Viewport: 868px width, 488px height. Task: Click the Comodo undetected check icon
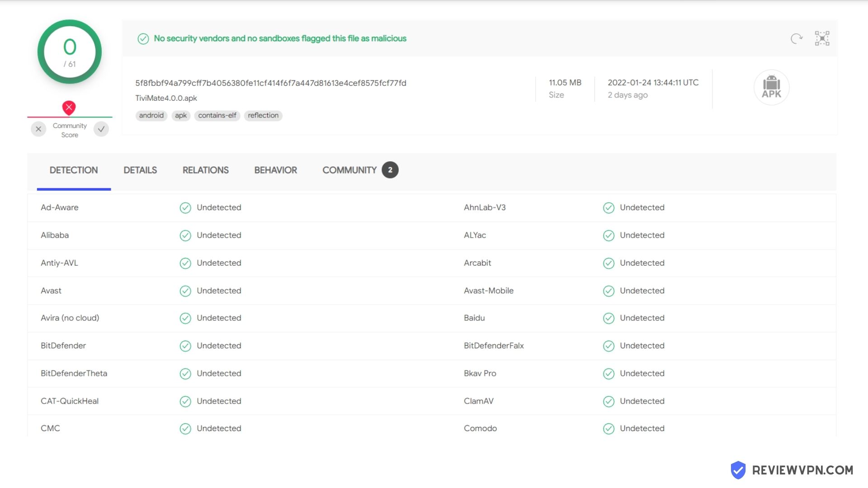coord(609,428)
